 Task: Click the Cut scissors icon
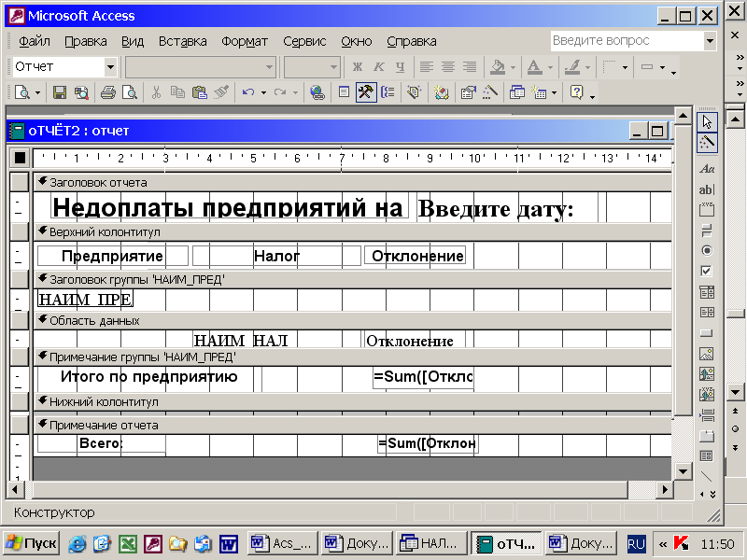tap(156, 91)
